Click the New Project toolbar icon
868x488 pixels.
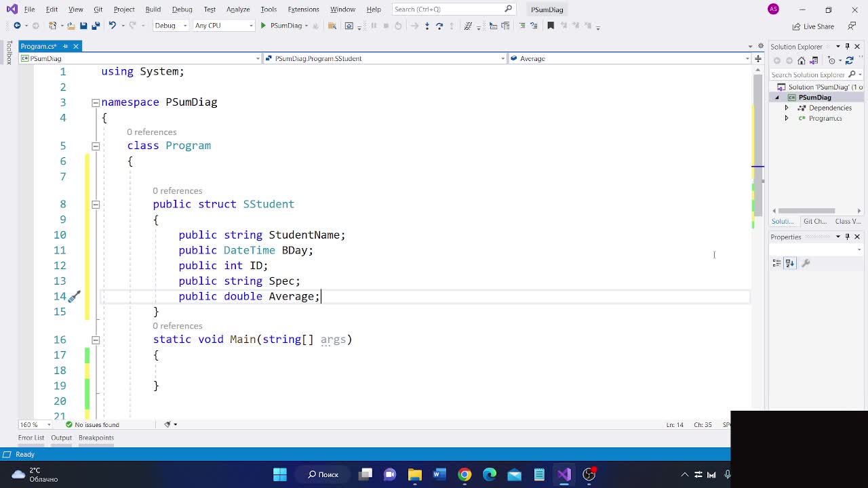pyautogui.click(x=52, y=26)
